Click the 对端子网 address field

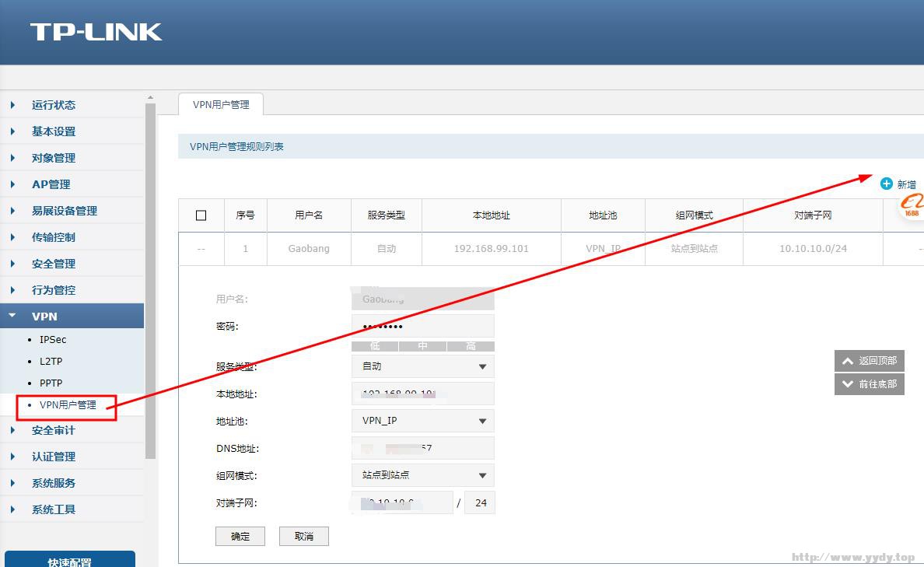coord(402,502)
